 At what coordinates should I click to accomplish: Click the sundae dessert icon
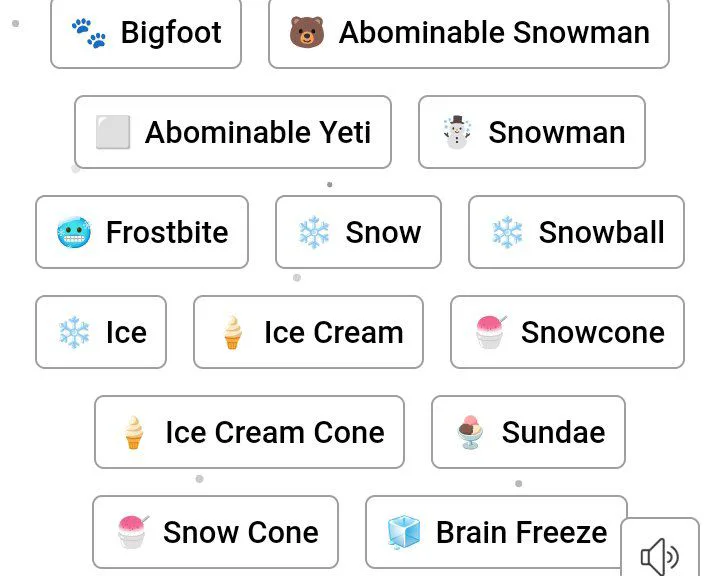click(470, 432)
